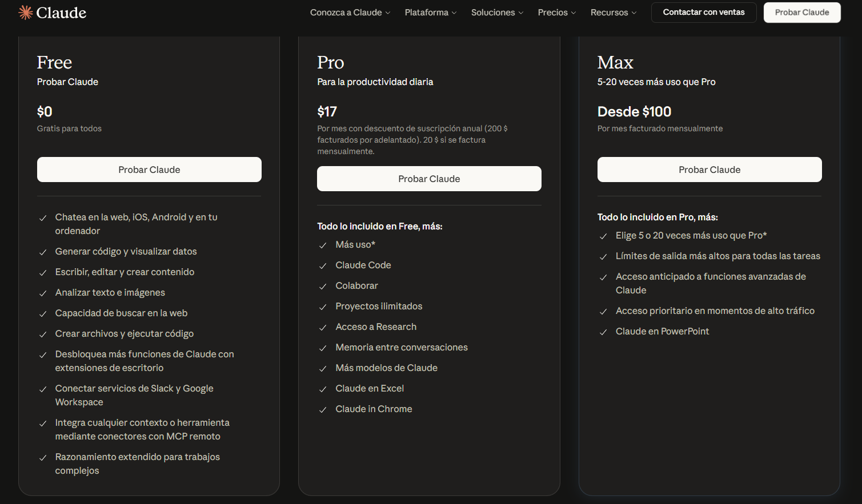Click checkmark icon next to Analizar texto e imágenes

(x=42, y=293)
